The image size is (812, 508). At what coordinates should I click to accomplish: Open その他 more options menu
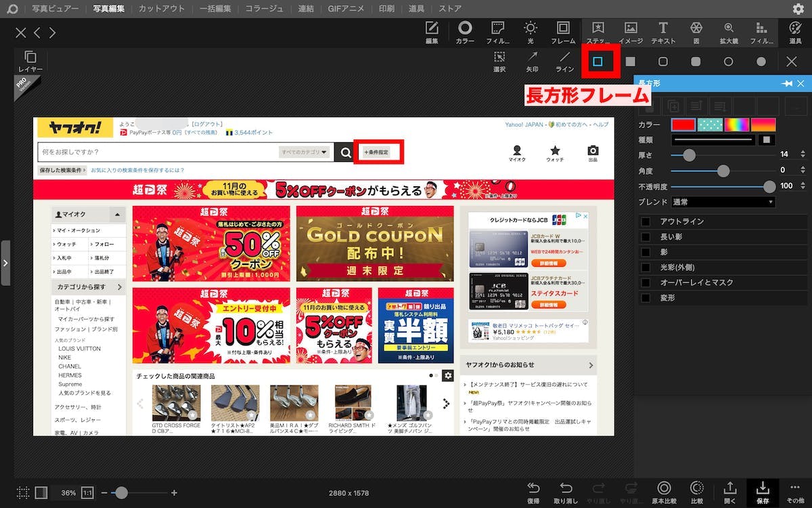click(796, 492)
